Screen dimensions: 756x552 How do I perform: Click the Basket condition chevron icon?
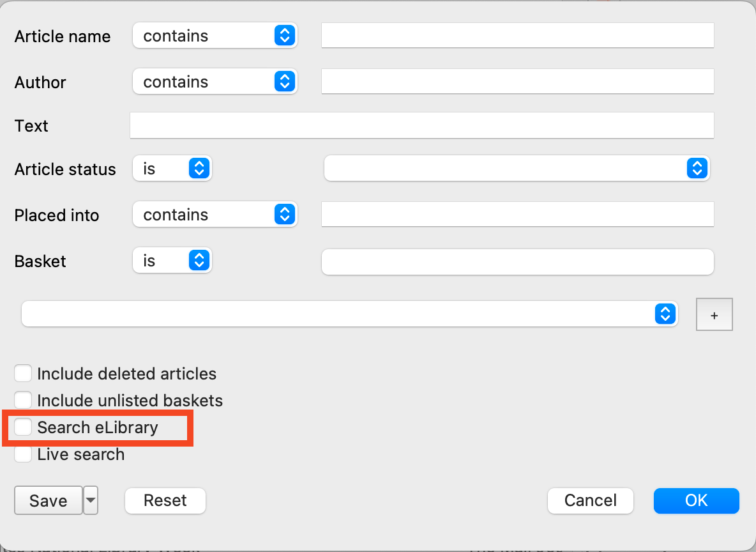tap(199, 260)
